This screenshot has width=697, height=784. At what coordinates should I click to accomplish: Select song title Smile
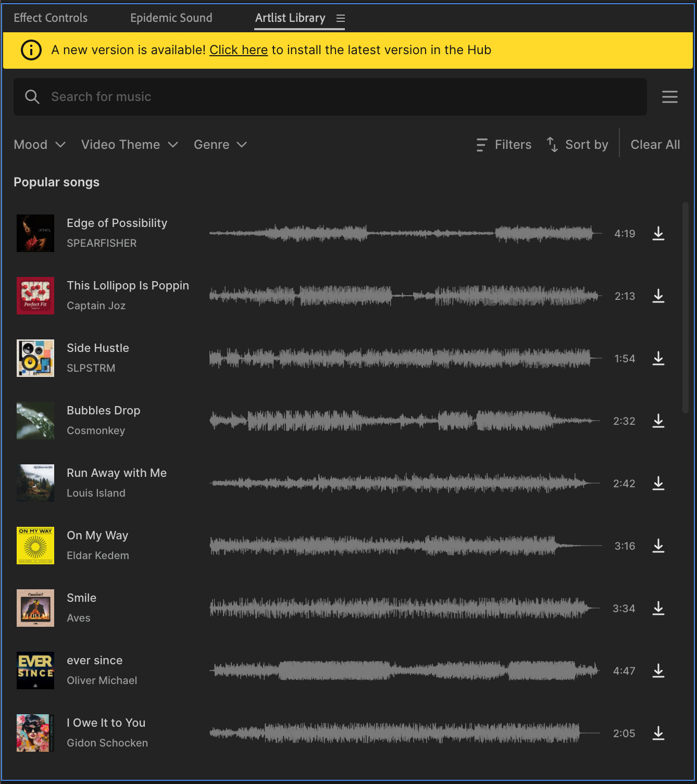point(82,598)
